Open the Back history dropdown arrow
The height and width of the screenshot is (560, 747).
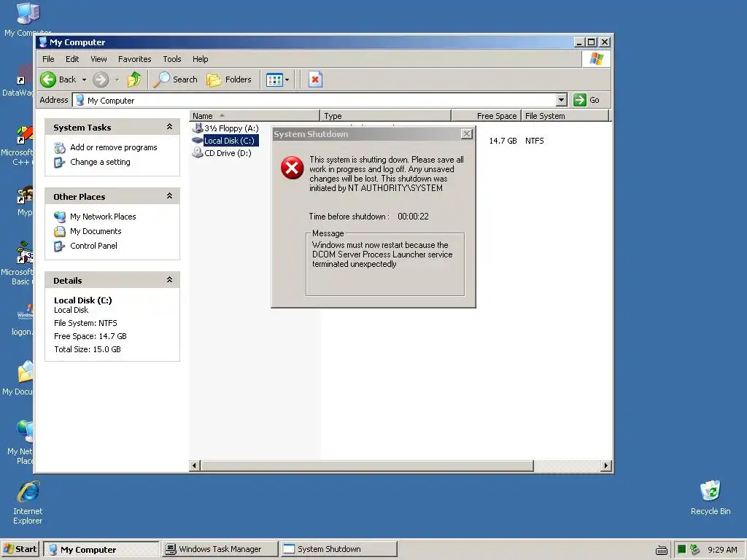(x=84, y=80)
